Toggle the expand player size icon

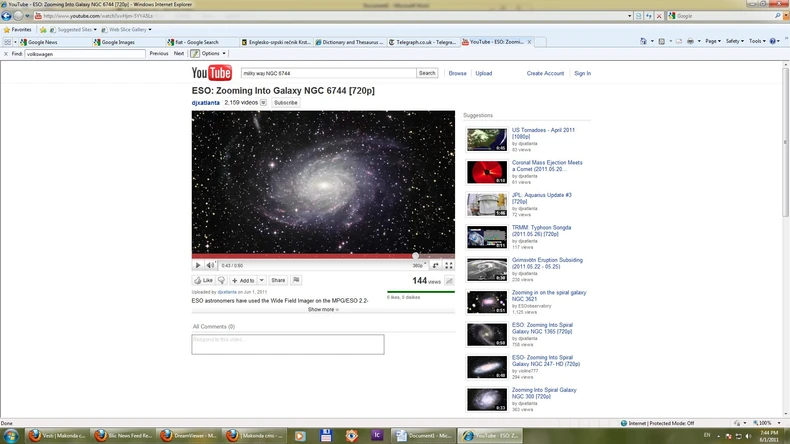435,265
